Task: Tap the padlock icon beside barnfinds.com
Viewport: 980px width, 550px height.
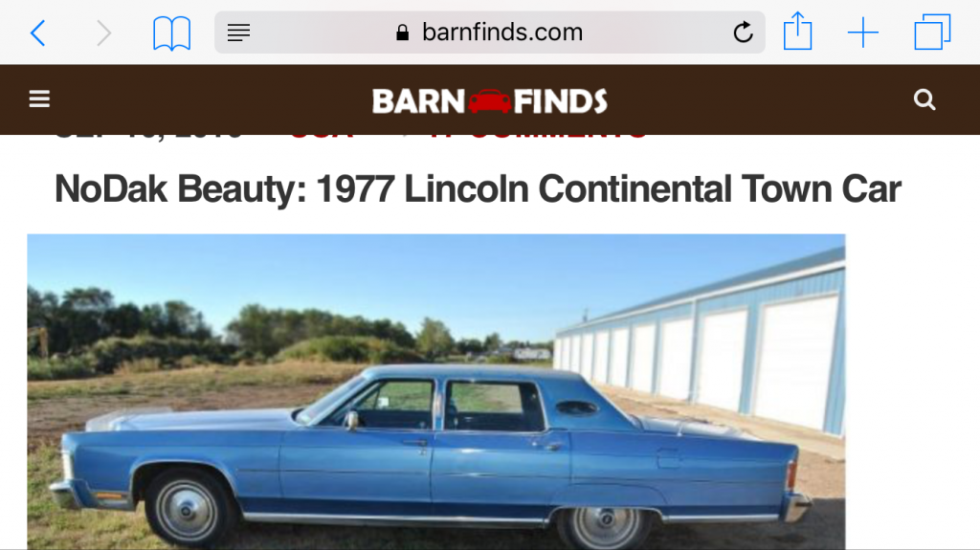Action: point(403,33)
